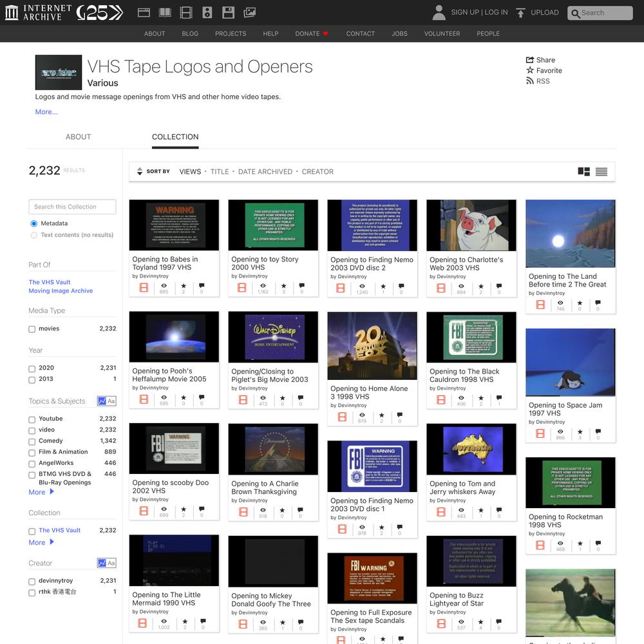The height and width of the screenshot is (644, 644).
Task: Click comments icon on Charlotte's Web card
Action: 499,286
